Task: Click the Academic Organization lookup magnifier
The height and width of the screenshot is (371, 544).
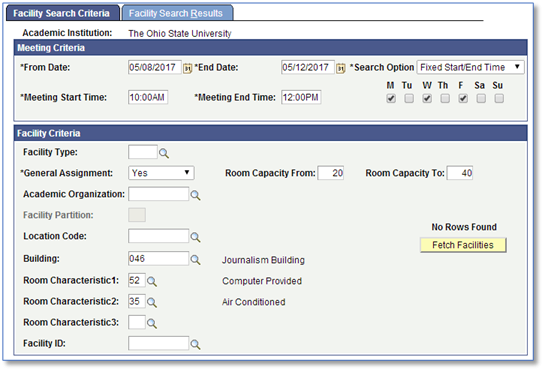Action: [x=195, y=195]
